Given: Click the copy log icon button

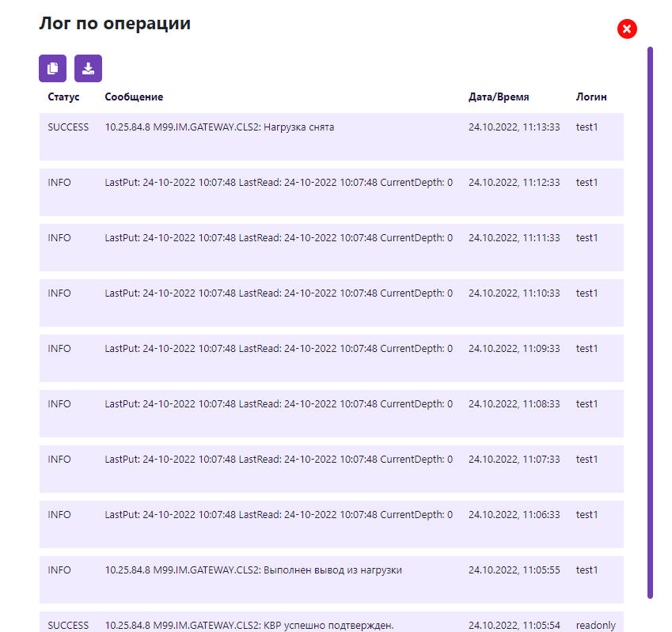Looking at the screenshot, I should click(x=52, y=68).
